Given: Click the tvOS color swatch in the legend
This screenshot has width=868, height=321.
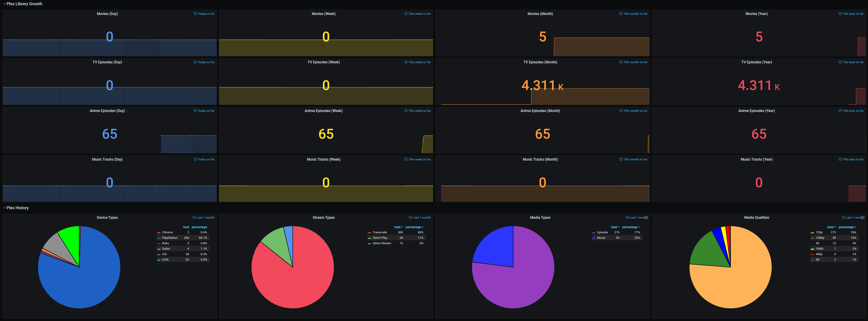Looking at the screenshot, I should point(159,260).
